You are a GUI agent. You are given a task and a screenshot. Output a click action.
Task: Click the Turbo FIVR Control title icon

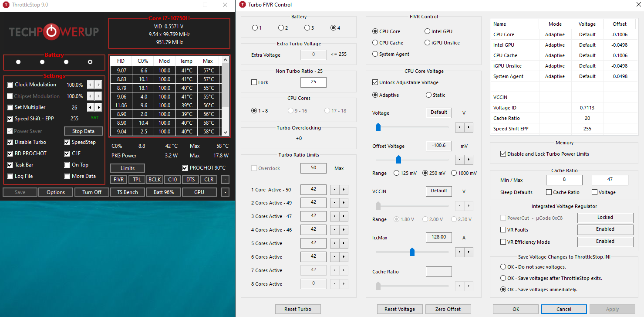point(242,5)
